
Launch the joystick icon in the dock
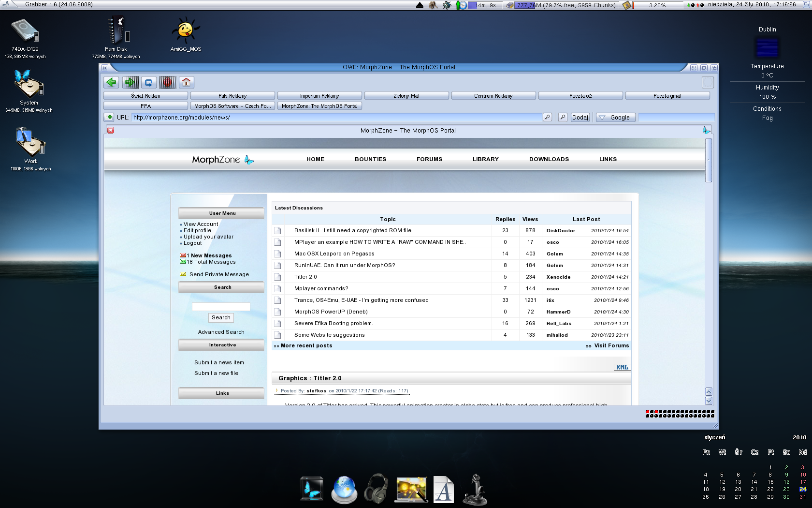pyautogui.click(x=476, y=490)
